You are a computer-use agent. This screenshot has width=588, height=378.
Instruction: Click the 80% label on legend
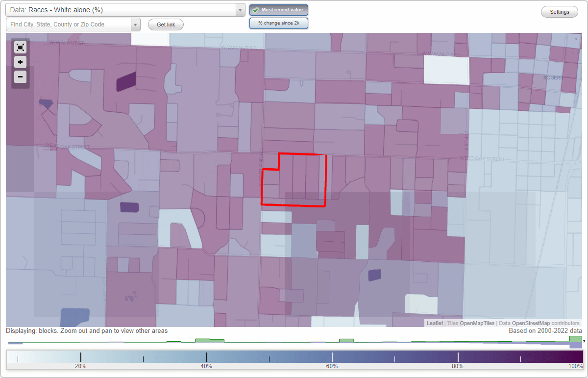pyautogui.click(x=458, y=366)
